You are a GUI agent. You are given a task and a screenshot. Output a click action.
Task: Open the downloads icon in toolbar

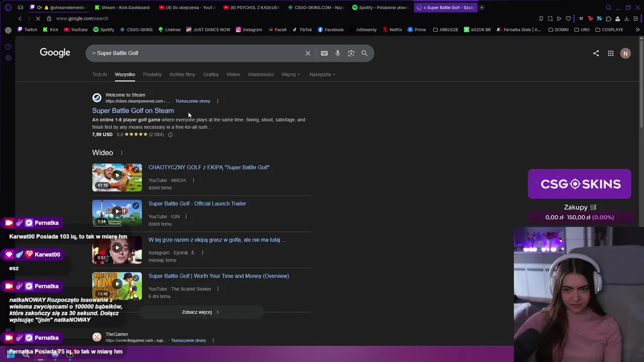(626, 19)
